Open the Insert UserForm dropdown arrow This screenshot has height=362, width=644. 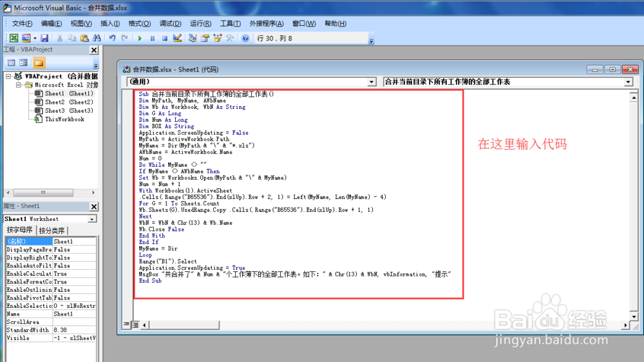[35, 38]
